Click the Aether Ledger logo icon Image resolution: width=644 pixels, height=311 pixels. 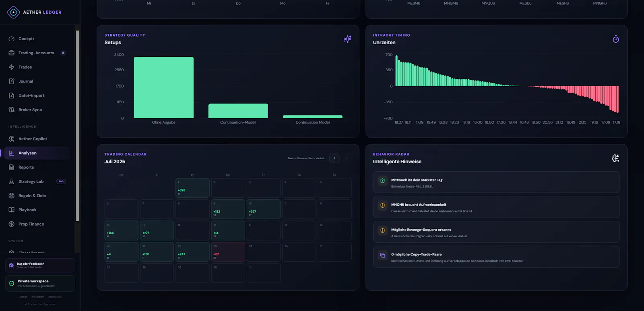[x=13, y=12]
